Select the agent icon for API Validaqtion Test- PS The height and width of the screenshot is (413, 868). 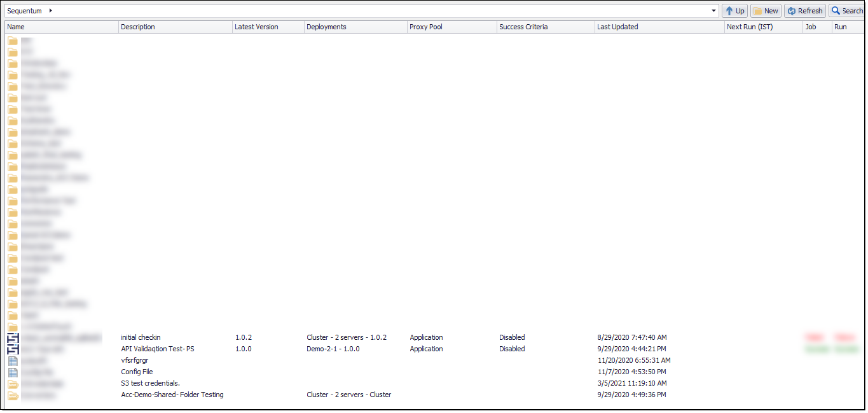(x=13, y=349)
